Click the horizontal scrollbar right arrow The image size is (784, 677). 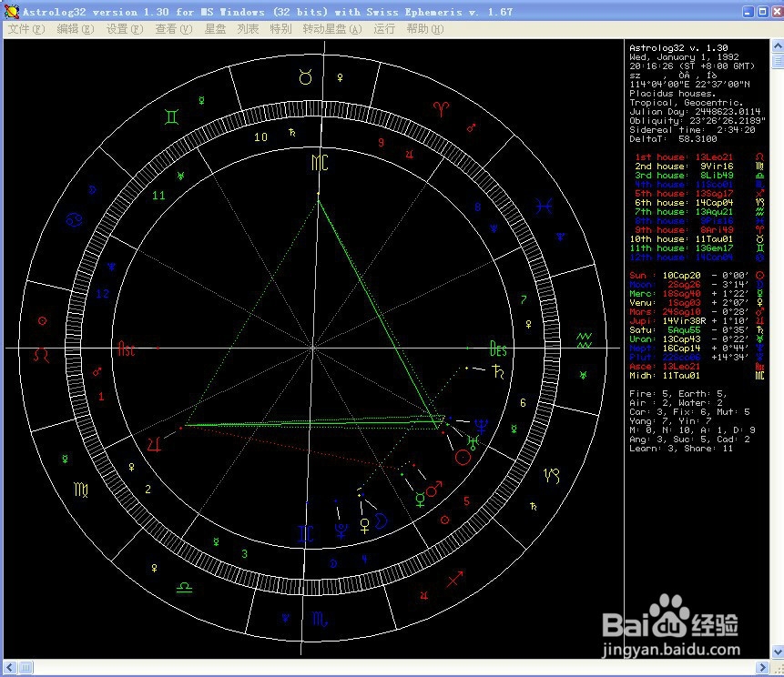(761, 667)
